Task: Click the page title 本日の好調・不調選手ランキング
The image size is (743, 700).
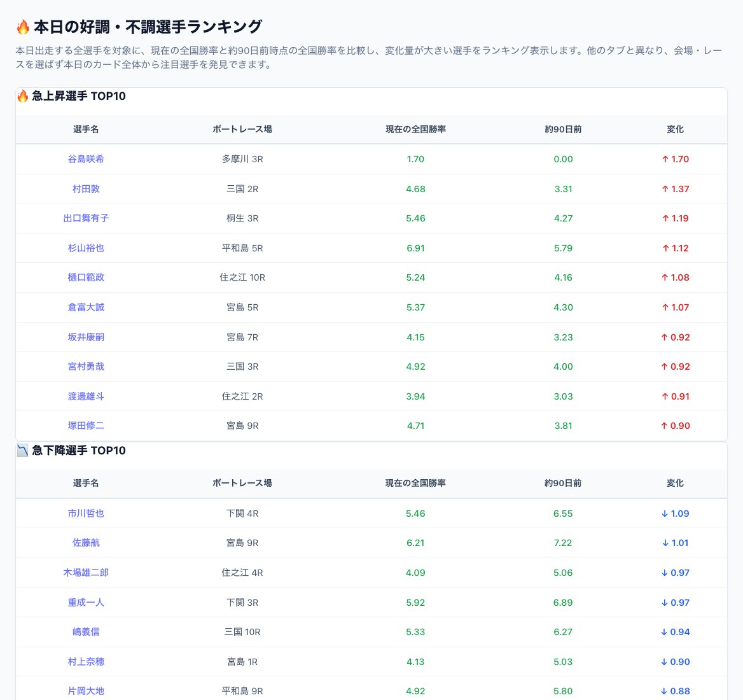Action: pos(148,27)
